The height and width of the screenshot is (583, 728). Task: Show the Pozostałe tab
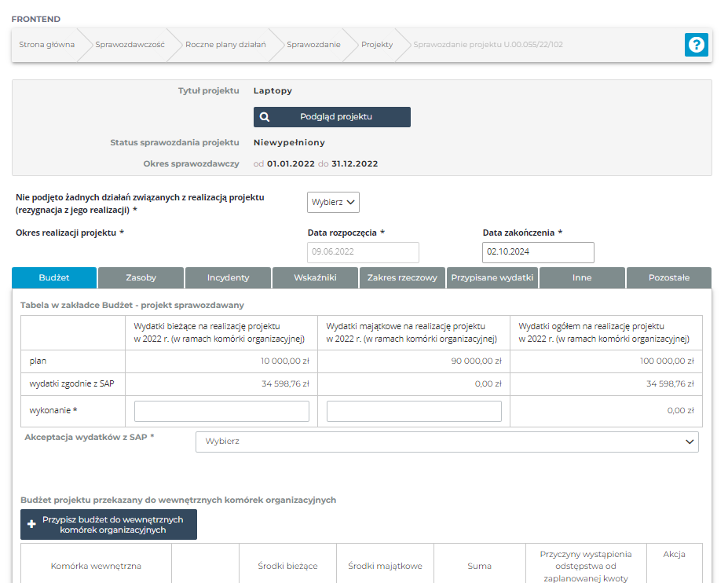point(669,277)
